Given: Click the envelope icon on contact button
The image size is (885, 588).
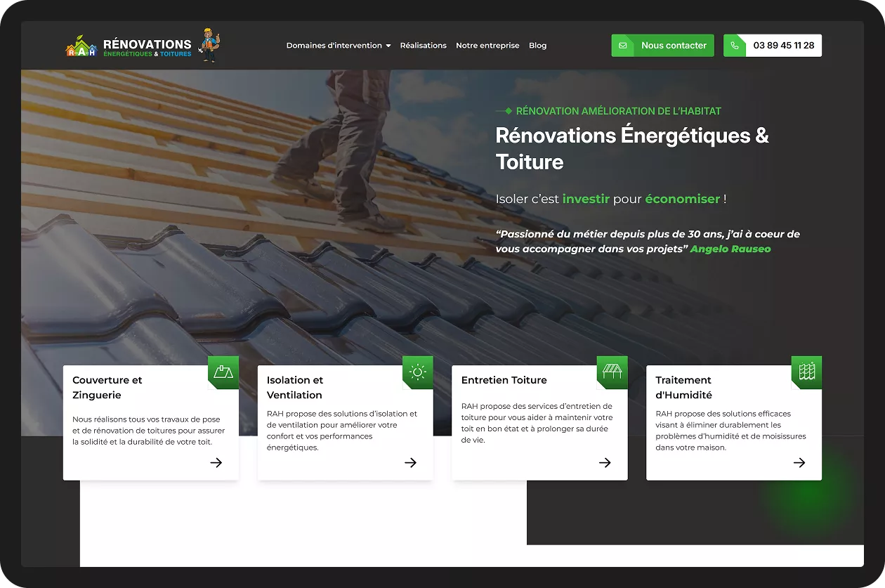Looking at the screenshot, I should (622, 46).
